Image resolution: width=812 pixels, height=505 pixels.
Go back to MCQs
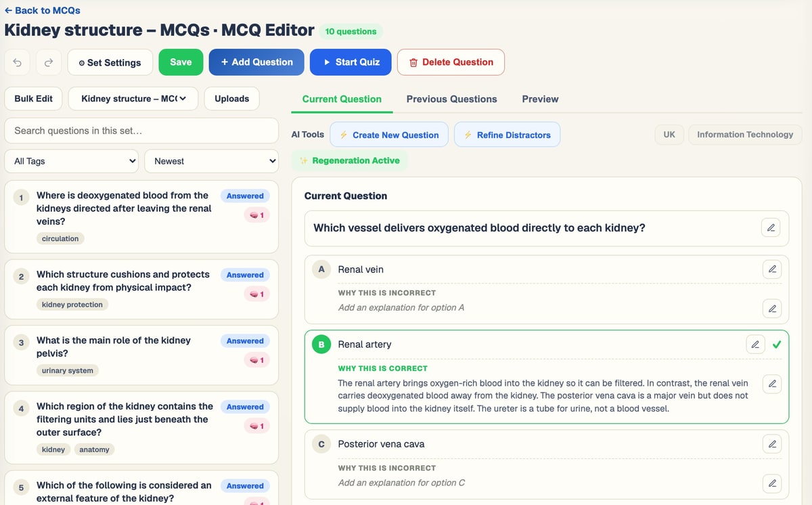[x=43, y=10]
